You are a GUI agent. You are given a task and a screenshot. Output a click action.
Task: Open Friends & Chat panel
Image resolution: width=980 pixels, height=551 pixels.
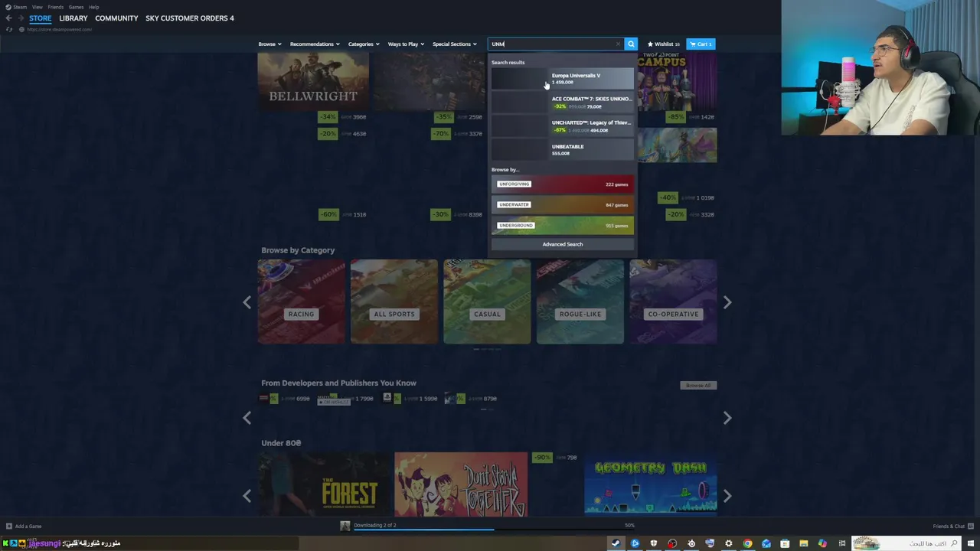point(952,526)
